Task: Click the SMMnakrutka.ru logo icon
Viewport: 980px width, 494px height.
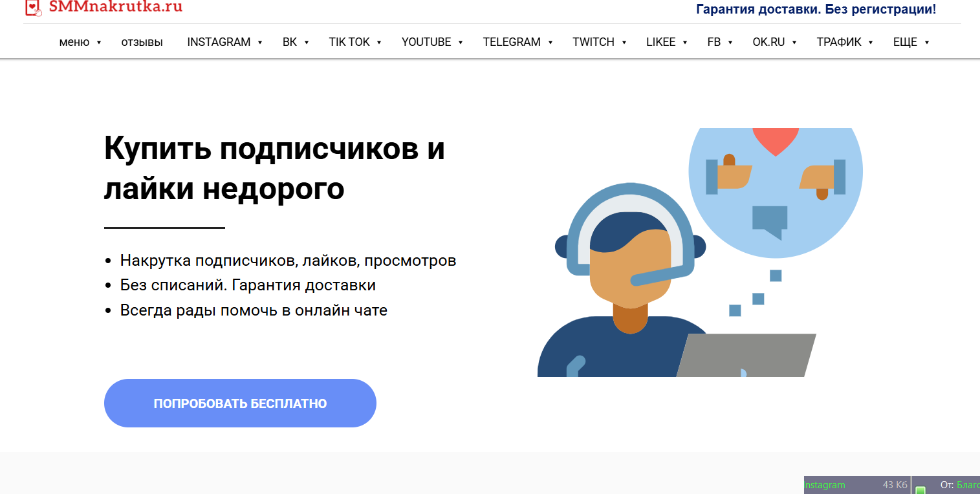Action: coord(33,8)
